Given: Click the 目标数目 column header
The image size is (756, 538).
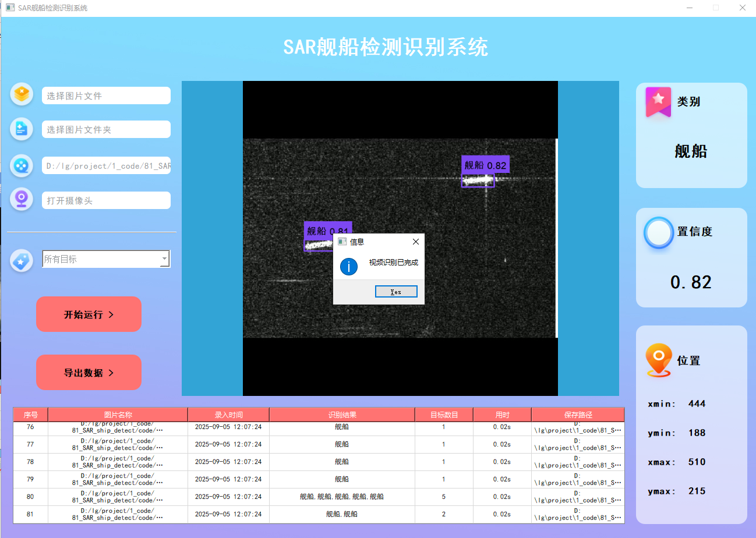Looking at the screenshot, I should 444,415.
